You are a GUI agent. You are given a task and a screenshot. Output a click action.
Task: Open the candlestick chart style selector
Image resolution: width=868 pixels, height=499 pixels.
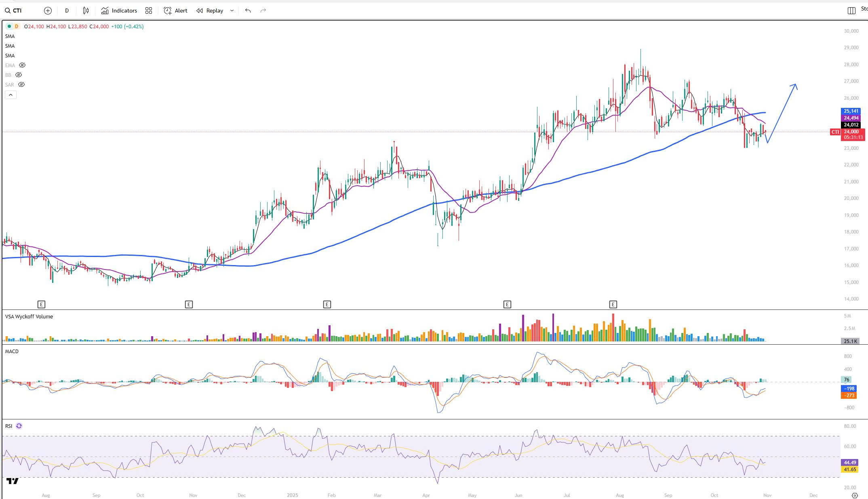click(x=86, y=11)
